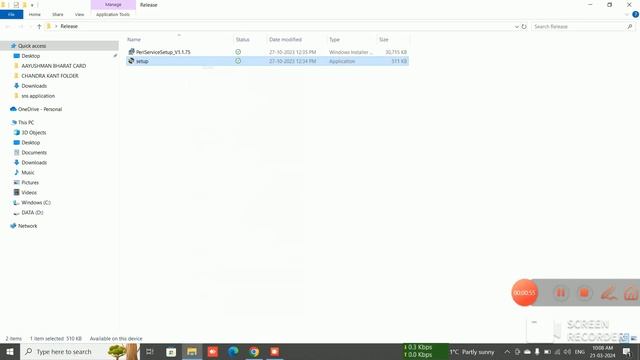Viewport: 640px width, 360px height.
Task: Click the recording timer circle
Action: 524,293
